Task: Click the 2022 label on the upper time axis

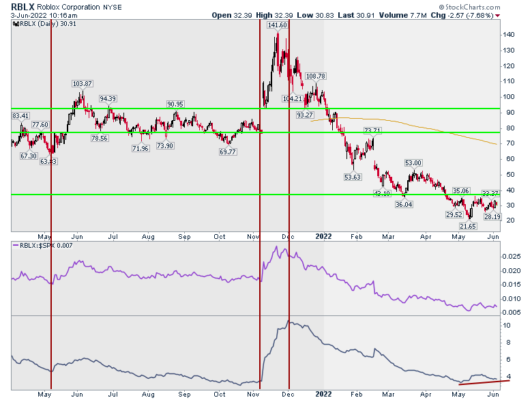Action: (323, 236)
